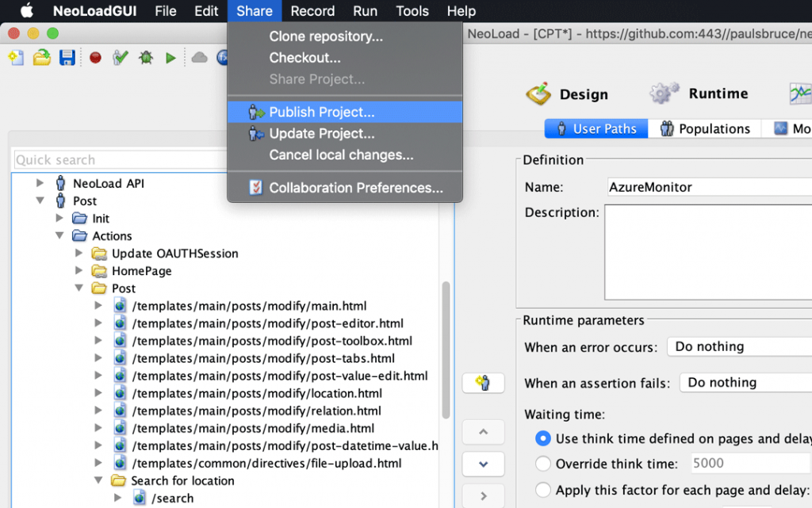
Task: Click the /search request globe icon
Action: (x=139, y=498)
